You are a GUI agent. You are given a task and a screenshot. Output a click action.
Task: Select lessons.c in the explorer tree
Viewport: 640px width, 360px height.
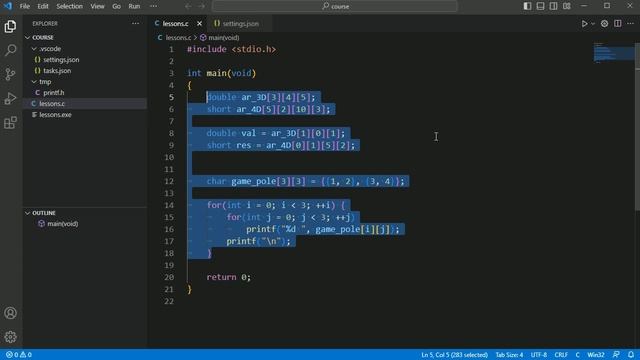pyautogui.click(x=85, y=104)
